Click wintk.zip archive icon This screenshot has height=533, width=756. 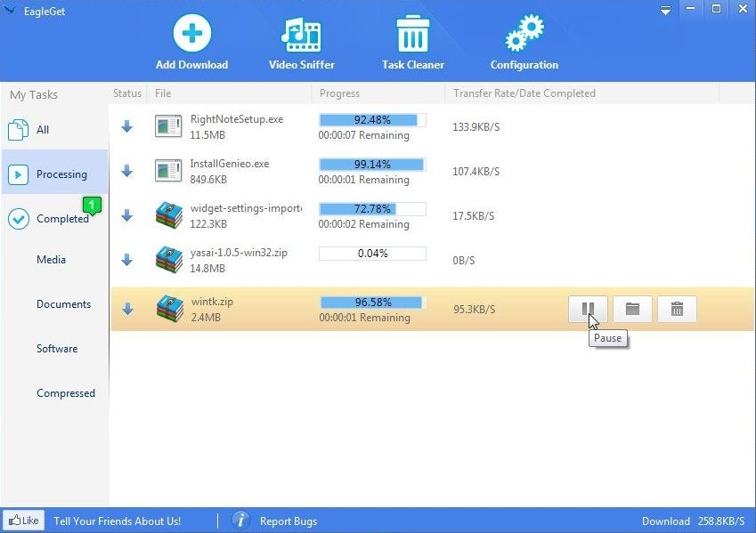(x=170, y=309)
